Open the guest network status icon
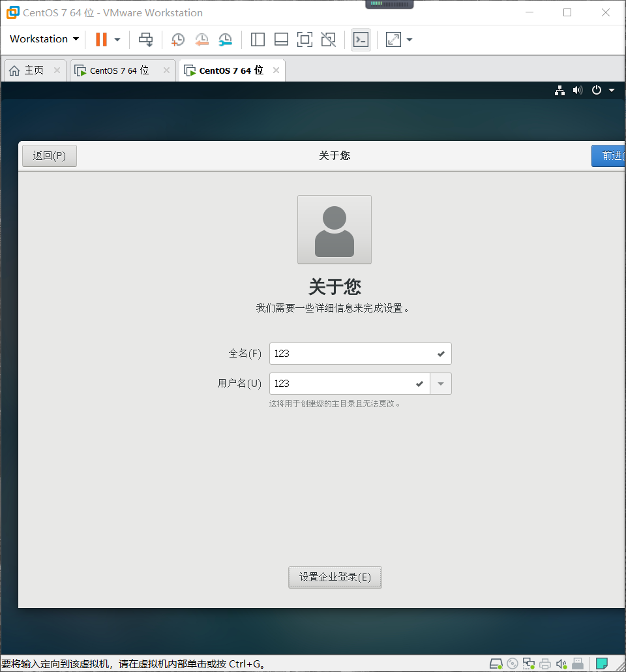The width and height of the screenshot is (626, 672). [x=559, y=91]
